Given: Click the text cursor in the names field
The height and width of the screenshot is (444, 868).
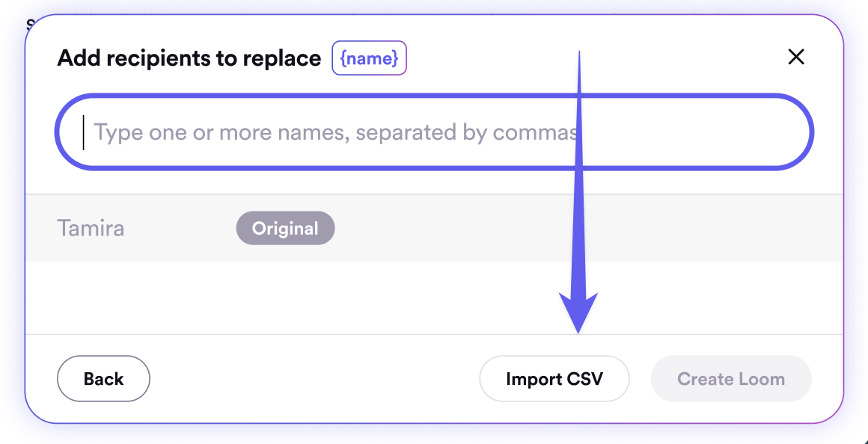Looking at the screenshot, I should (84, 133).
